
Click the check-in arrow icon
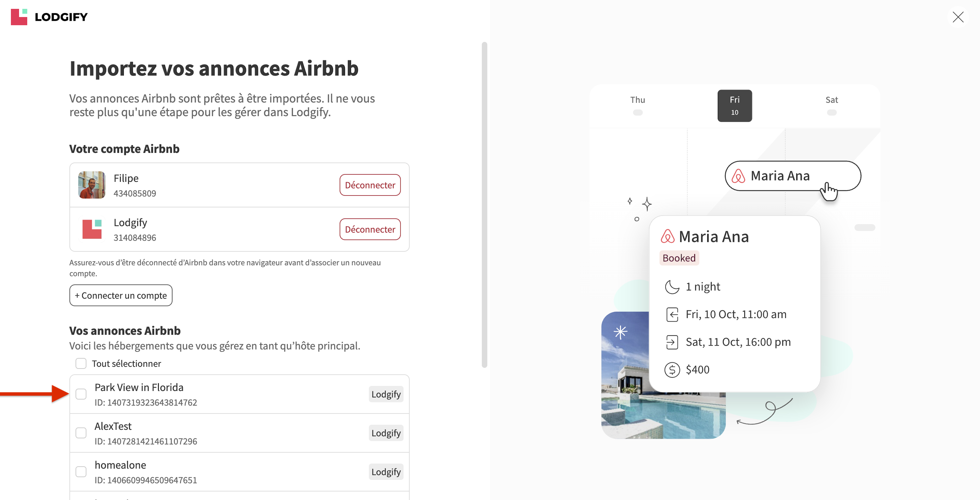coord(672,315)
